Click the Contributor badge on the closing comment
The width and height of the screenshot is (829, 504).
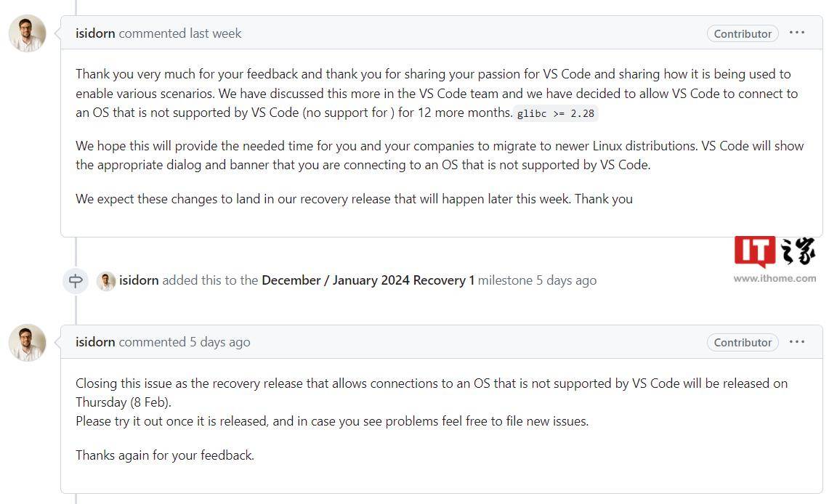pyautogui.click(x=743, y=342)
